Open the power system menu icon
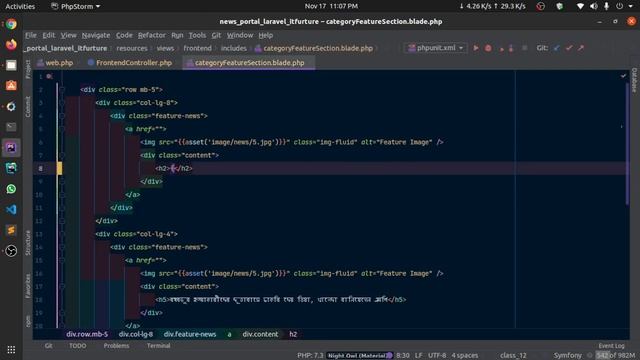Viewport: 640px width, 360px height. pos(620,6)
